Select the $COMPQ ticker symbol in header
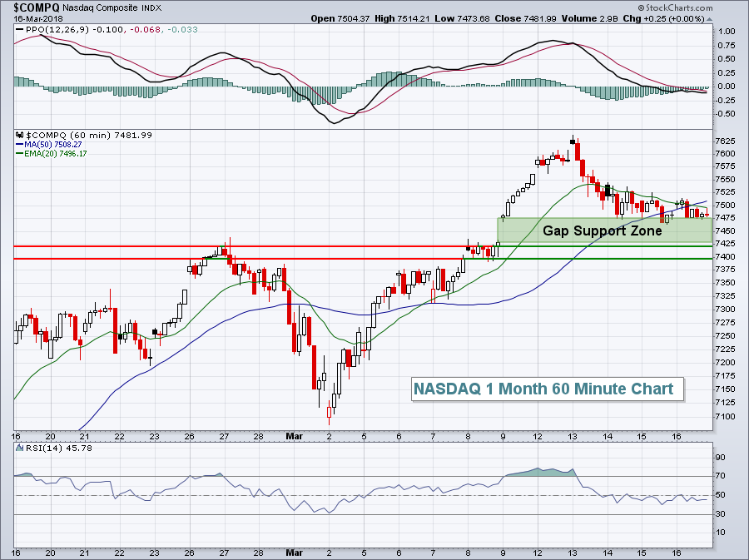The height and width of the screenshot is (560, 749). point(37,7)
